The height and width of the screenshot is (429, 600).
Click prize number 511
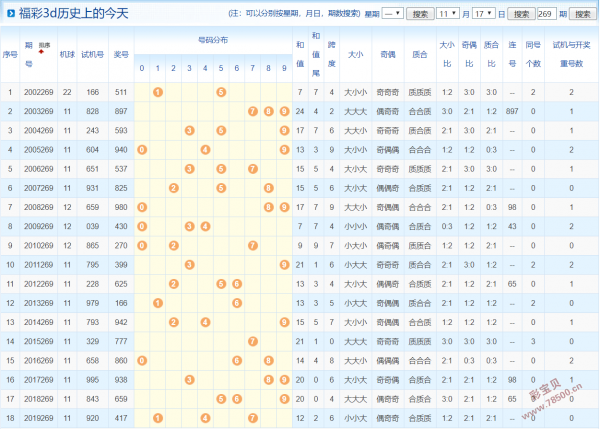click(121, 92)
